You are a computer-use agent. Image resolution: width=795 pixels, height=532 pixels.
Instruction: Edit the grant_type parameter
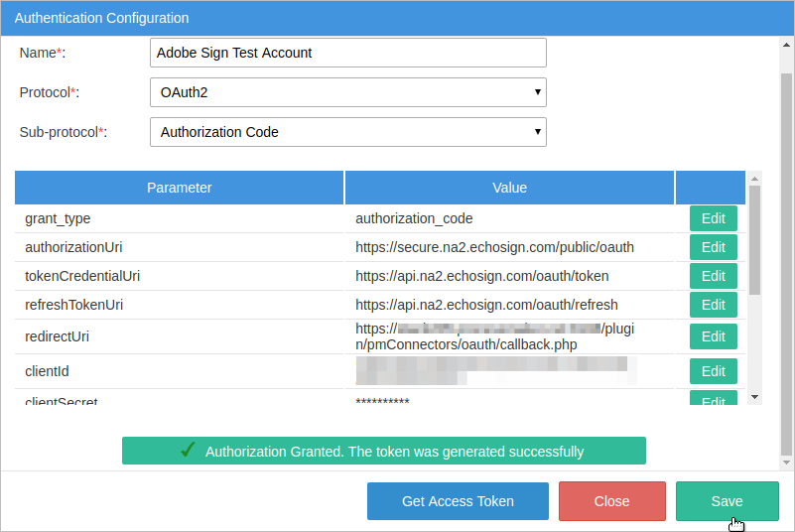(713, 218)
